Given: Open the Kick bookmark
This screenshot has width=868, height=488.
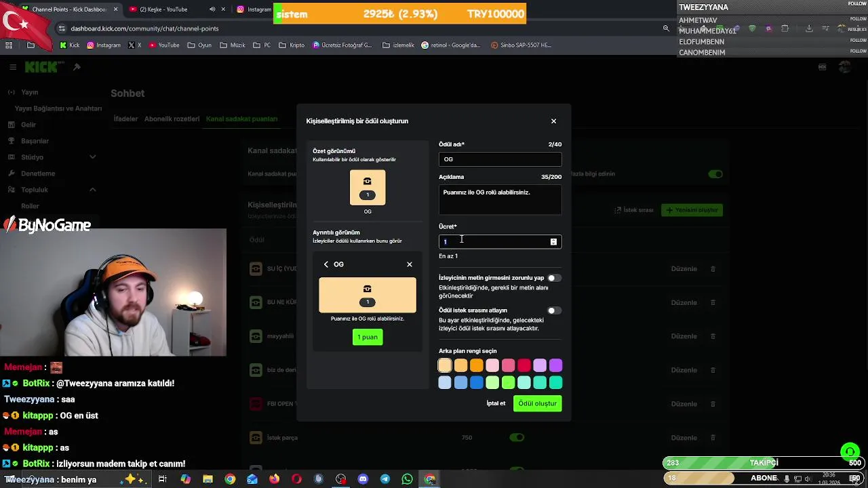Looking at the screenshot, I should (69, 45).
